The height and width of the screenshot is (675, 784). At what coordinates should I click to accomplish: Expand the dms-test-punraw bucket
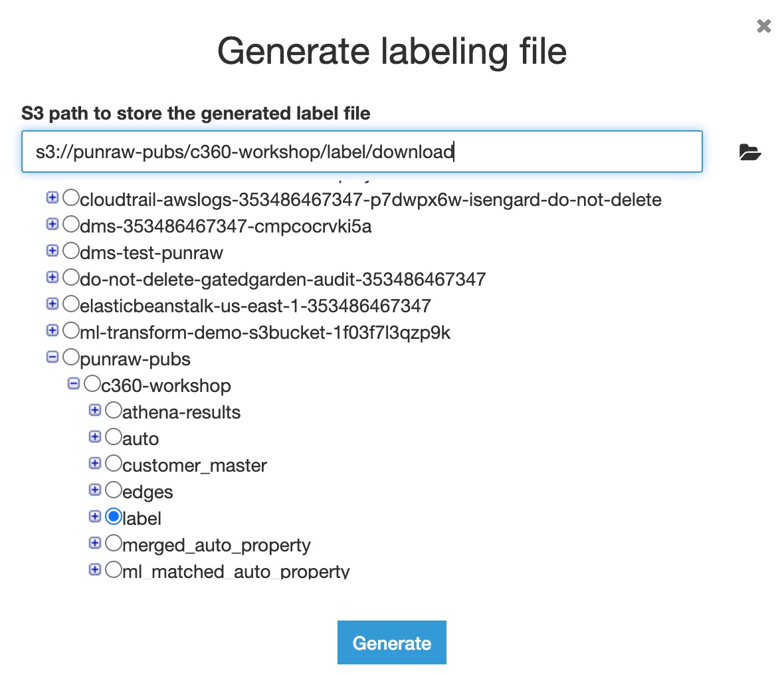52,250
